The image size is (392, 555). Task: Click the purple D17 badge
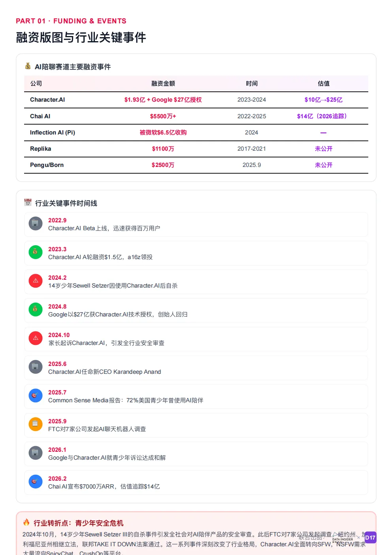[370, 538]
